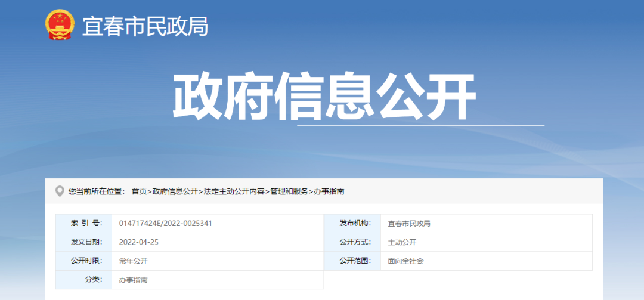This screenshot has height=300, width=644.
Task: Open 管理和服务 breadcrumb link
Action: click(289, 191)
